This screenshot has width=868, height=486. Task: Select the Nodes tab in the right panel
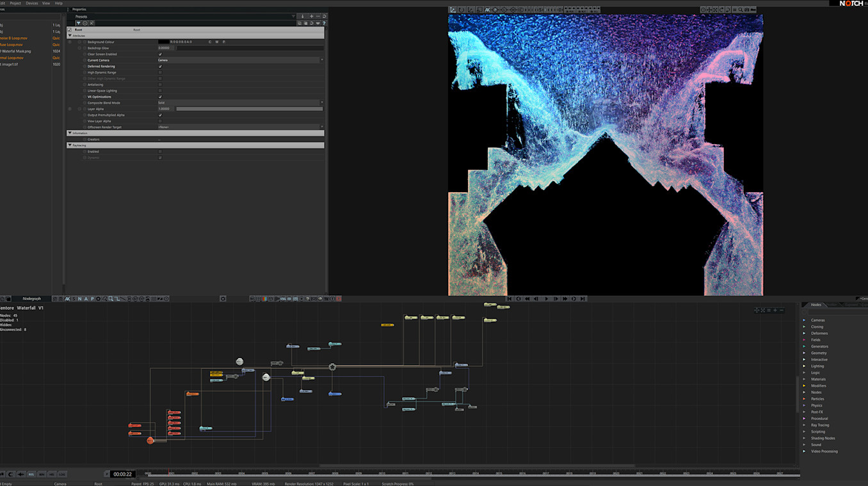point(816,305)
